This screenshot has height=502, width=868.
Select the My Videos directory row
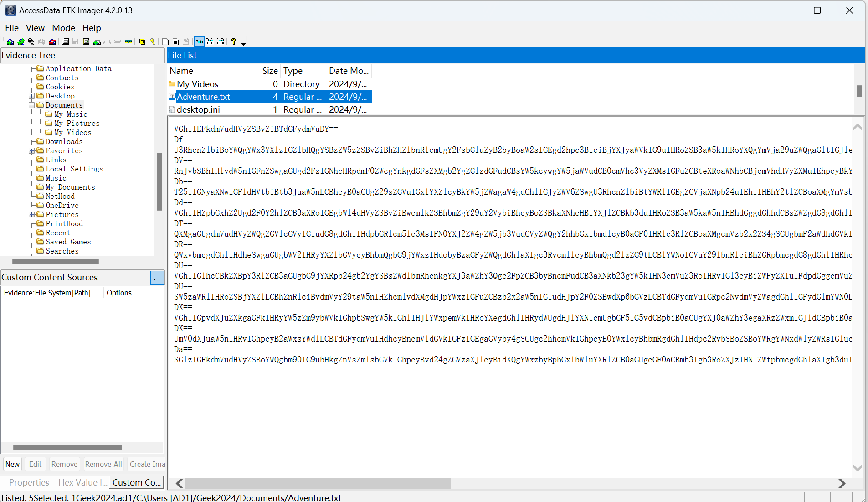click(x=270, y=84)
